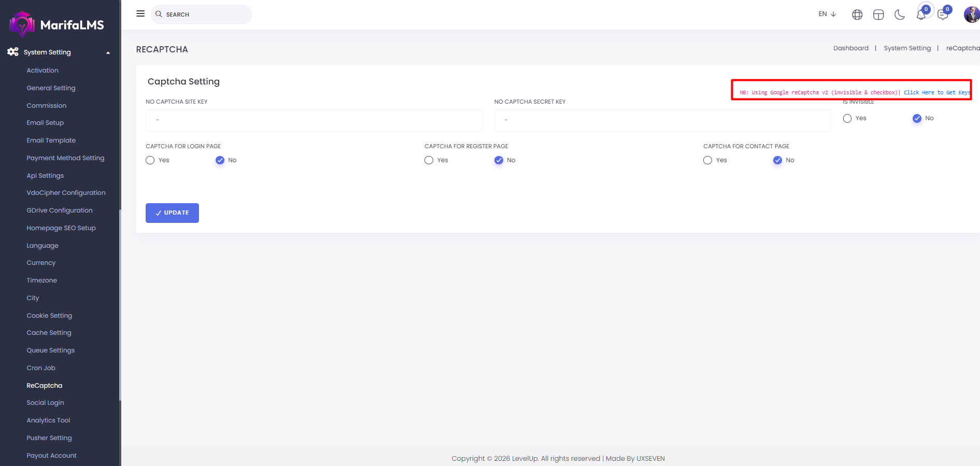Click the globe website icon
The height and width of the screenshot is (466, 980).
click(x=857, y=15)
